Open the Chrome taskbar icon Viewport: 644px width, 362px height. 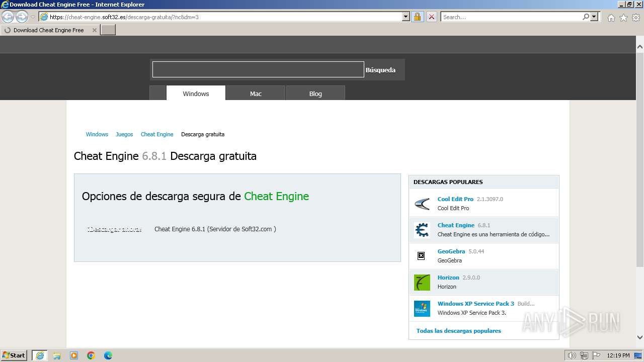tap(91, 355)
